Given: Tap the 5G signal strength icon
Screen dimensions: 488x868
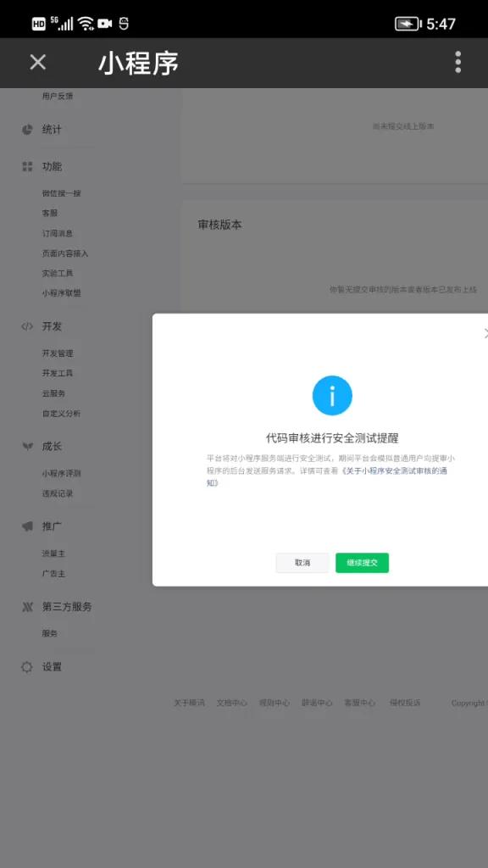Looking at the screenshot, I should click(61, 23).
